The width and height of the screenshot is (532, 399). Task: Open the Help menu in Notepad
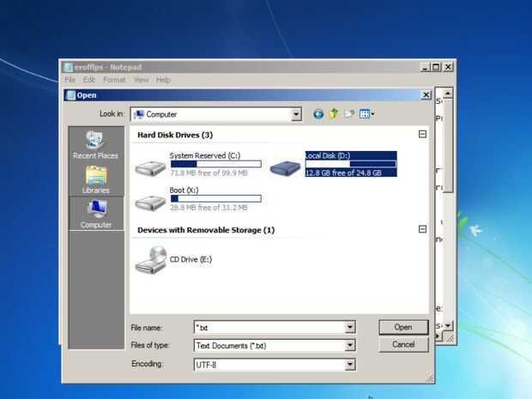163,80
